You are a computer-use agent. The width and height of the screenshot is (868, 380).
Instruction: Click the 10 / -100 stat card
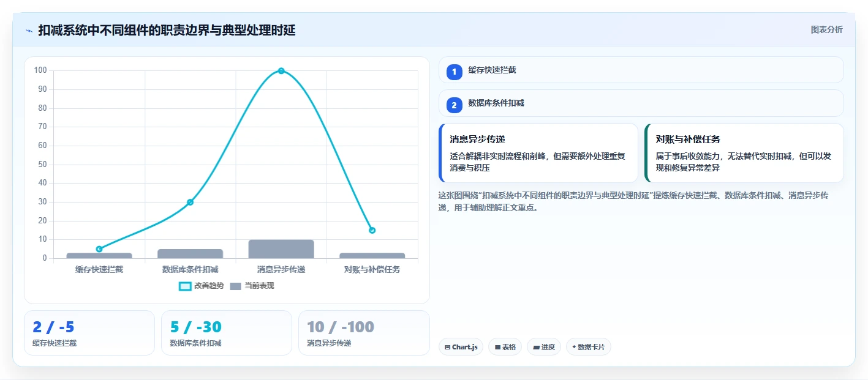[x=364, y=333]
